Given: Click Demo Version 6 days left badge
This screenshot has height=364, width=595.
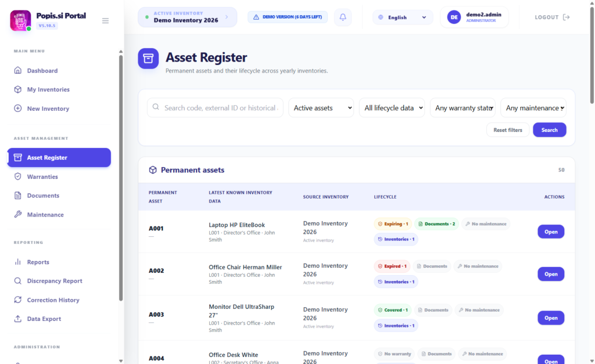Looking at the screenshot, I should 288,17.
